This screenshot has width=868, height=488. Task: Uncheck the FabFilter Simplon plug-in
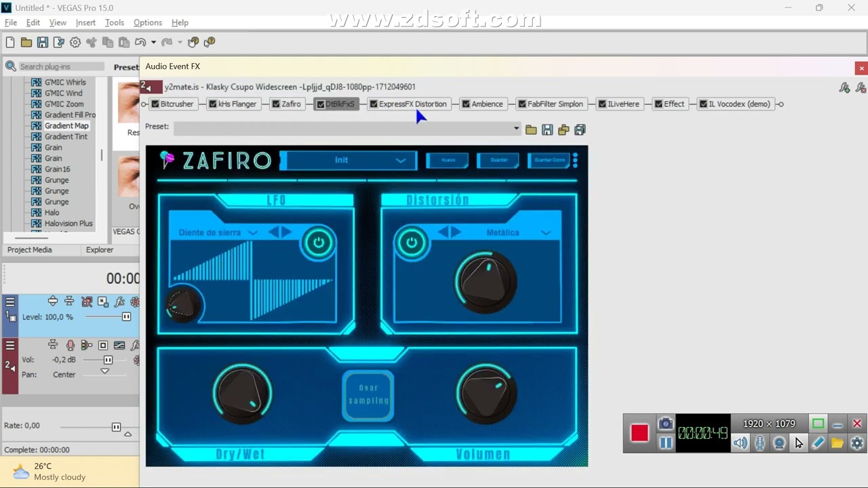pyautogui.click(x=522, y=104)
